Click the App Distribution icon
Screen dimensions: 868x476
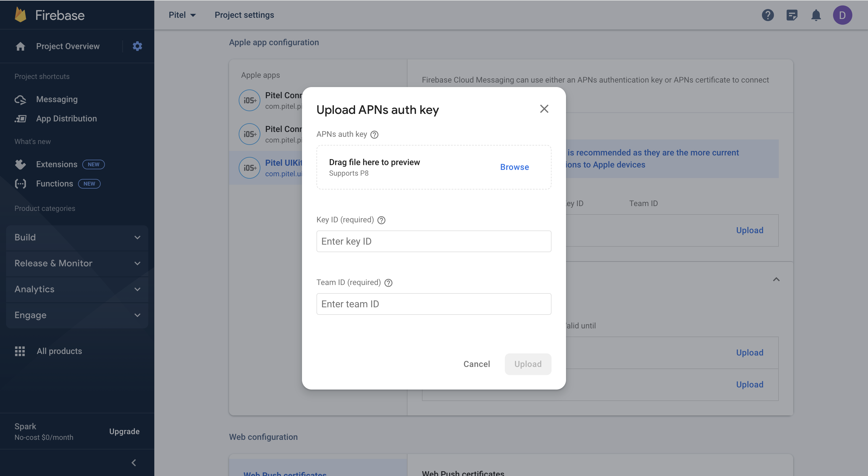tap(20, 119)
